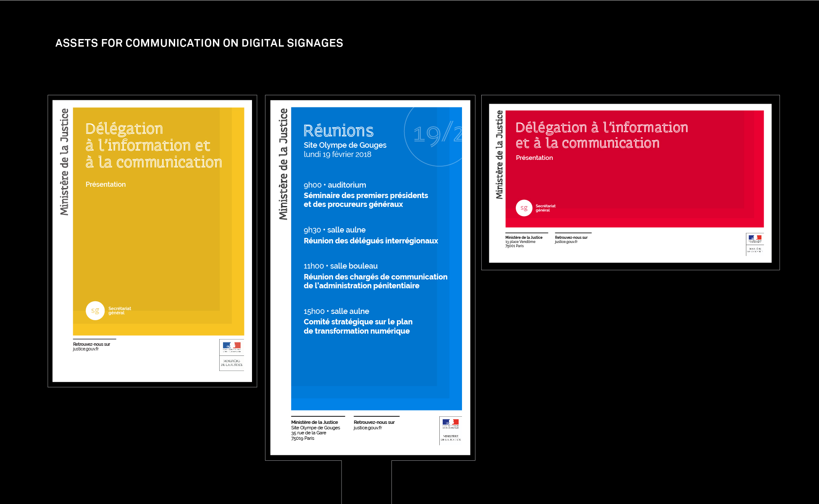Click Réunion des délégués interrégionaux entry
The height and width of the screenshot is (504, 819).
[x=370, y=240]
